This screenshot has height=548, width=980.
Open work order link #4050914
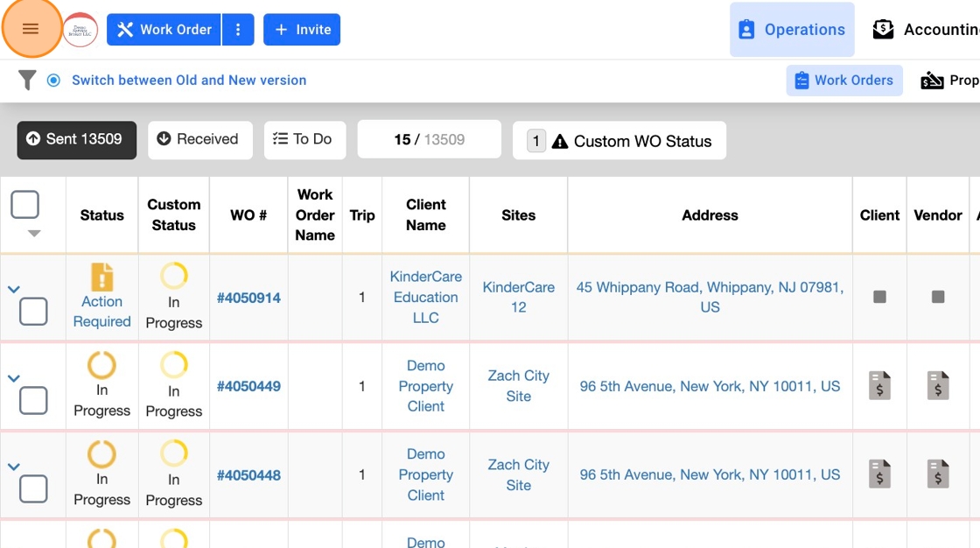(x=248, y=298)
